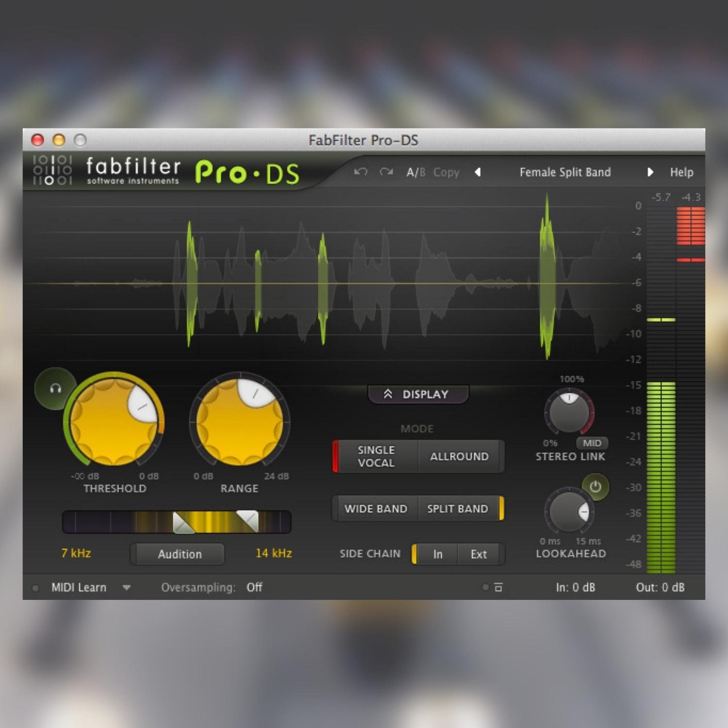Toggle the MID stereo link button

[592, 443]
